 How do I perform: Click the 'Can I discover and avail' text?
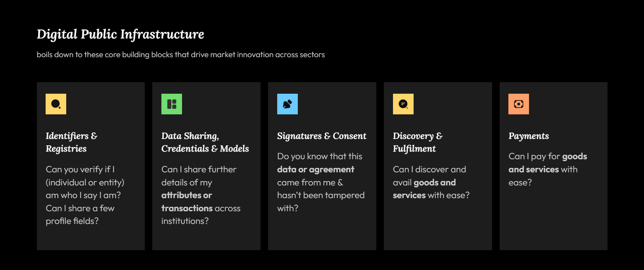(429, 170)
